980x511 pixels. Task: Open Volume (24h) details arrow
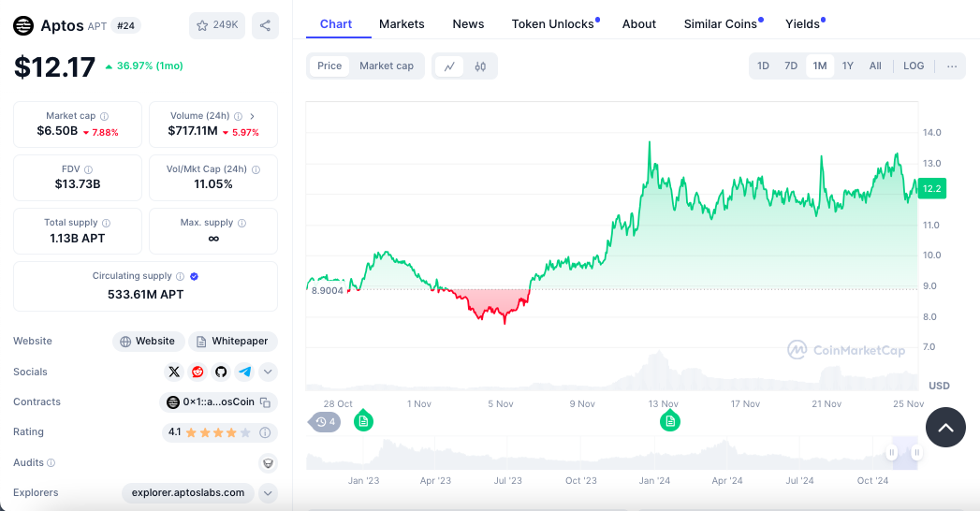point(253,116)
